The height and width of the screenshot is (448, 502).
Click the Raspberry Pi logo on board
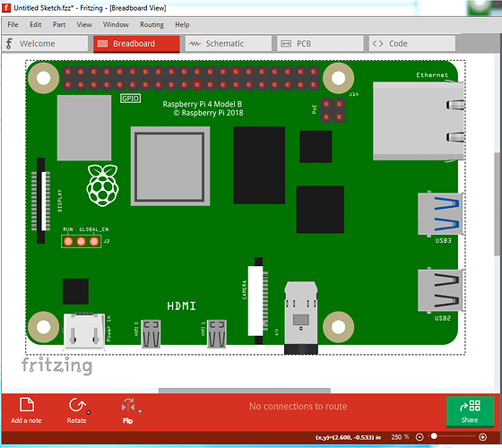click(102, 185)
